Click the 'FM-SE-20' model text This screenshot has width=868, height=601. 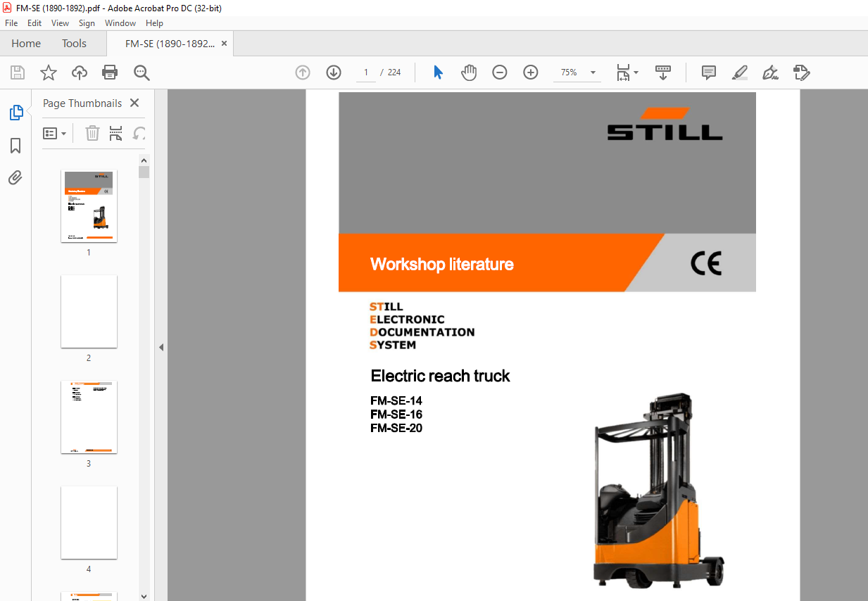396,428
